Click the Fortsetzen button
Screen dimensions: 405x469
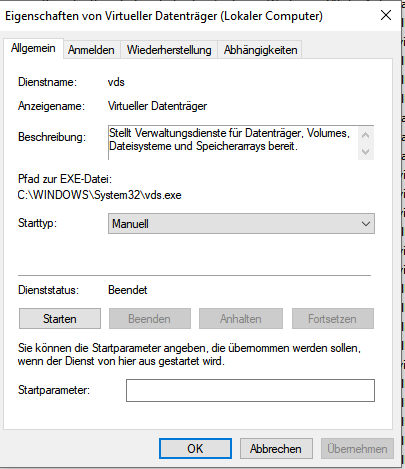[333, 319]
